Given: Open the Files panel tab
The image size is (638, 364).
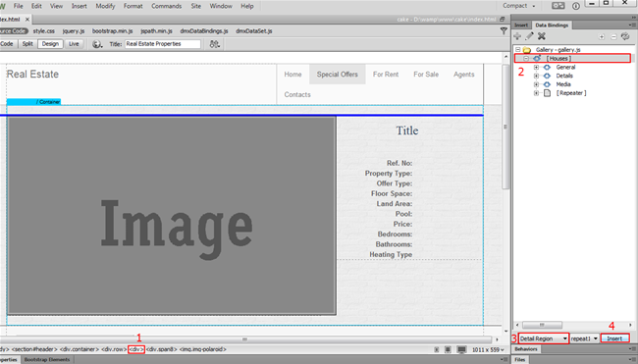Looking at the screenshot, I should click(x=520, y=360).
